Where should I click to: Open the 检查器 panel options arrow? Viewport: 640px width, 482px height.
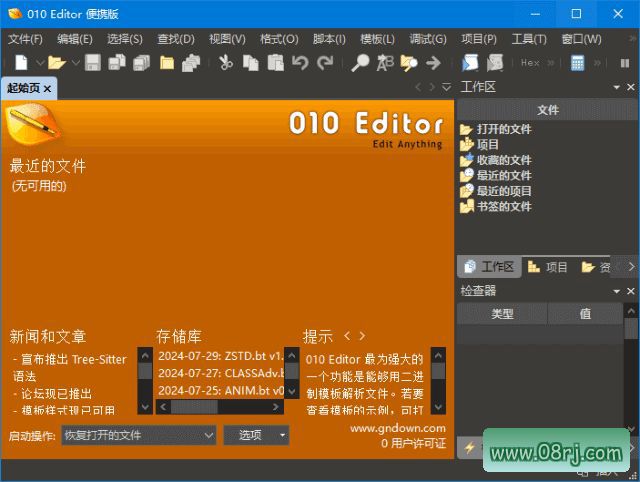pyautogui.click(x=616, y=291)
